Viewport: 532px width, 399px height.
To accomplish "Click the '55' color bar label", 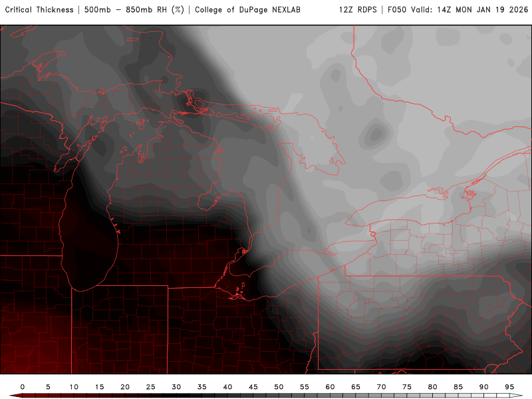I will tap(305, 387).
